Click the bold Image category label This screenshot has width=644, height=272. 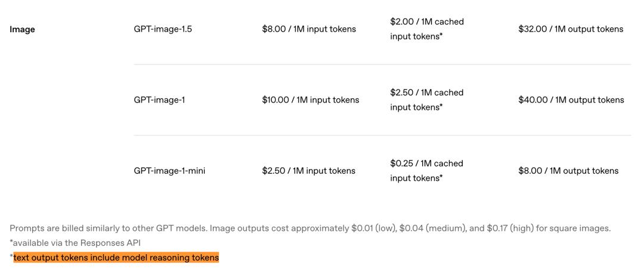click(x=22, y=29)
